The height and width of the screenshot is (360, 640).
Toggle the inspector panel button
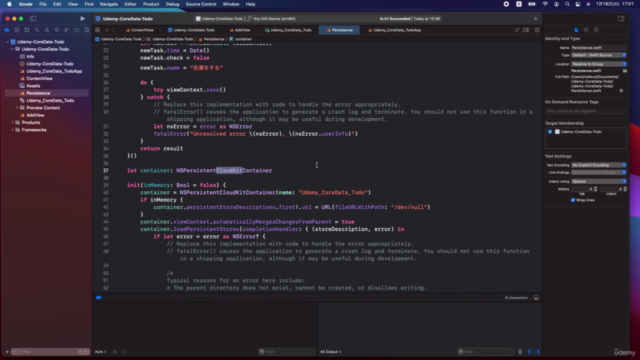click(621, 18)
